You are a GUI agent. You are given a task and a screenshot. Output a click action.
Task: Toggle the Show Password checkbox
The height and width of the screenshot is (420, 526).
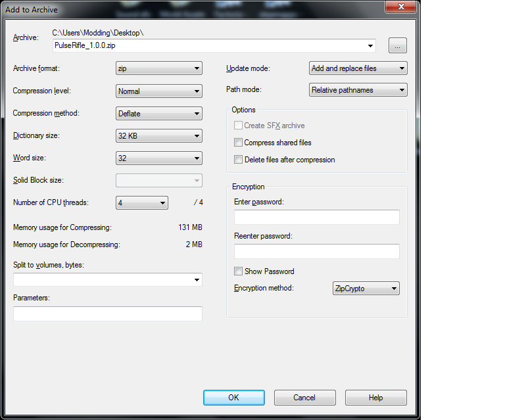coord(239,271)
